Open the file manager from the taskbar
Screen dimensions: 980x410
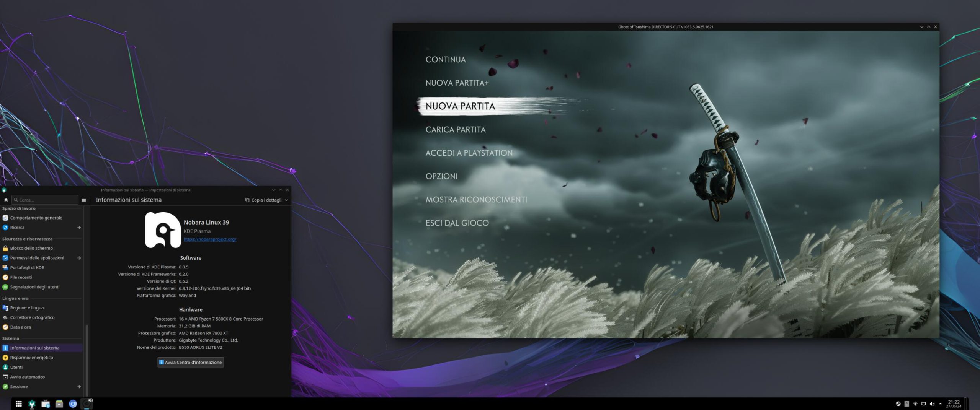point(59,404)
